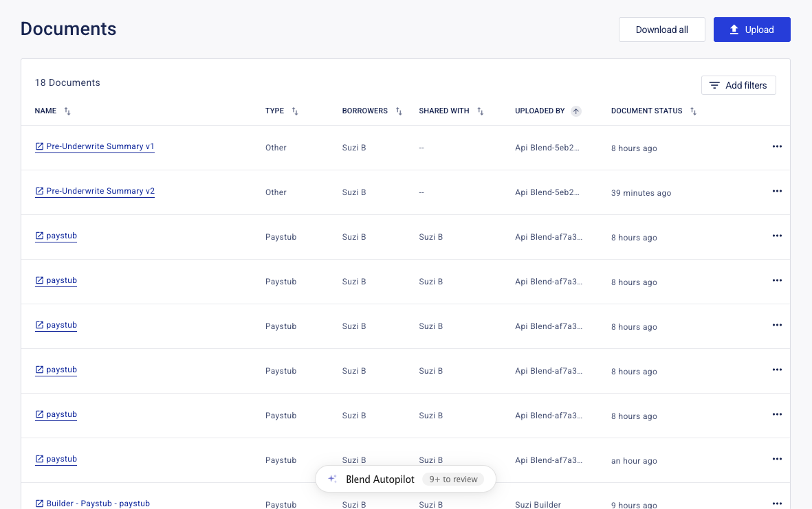Sort by Borrowers column arrows
This screenshot has height=509, width=812.
point(399,111)
